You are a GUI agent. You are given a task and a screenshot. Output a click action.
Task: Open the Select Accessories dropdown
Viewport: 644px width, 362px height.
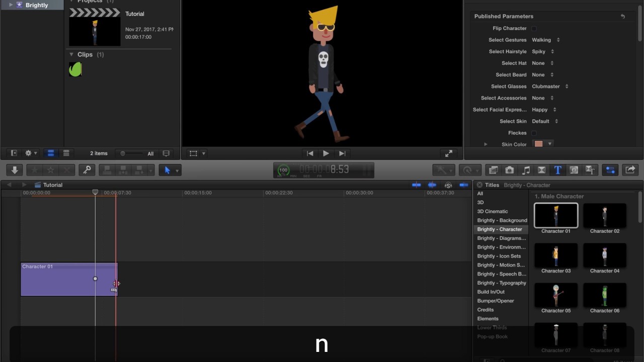(x=543, y=98)
